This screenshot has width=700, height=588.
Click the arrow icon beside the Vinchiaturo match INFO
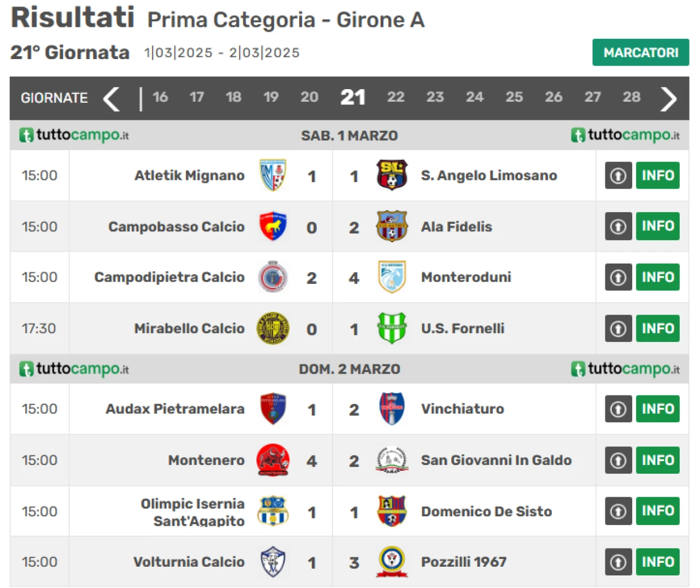[x=619, y=409]
